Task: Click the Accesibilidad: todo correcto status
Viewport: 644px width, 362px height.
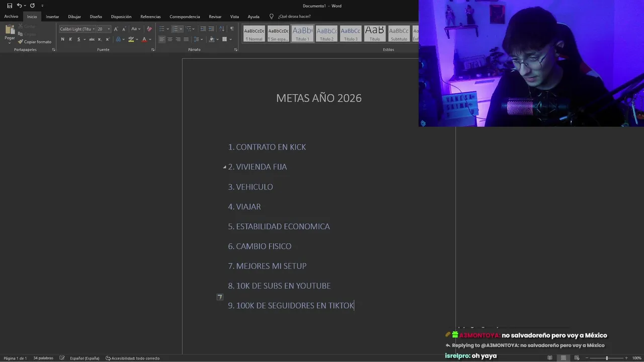Action: tap(132, 358)
